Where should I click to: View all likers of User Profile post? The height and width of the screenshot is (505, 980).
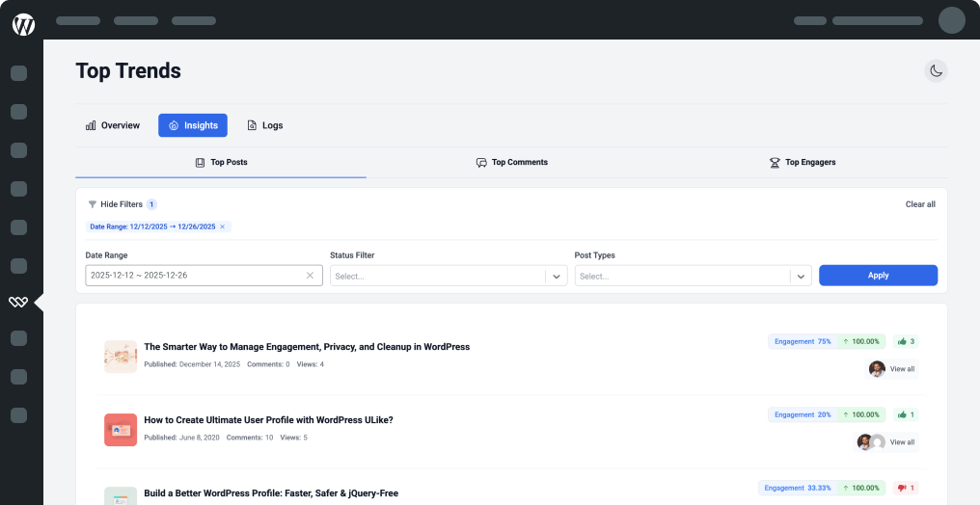tap(902, 442)
